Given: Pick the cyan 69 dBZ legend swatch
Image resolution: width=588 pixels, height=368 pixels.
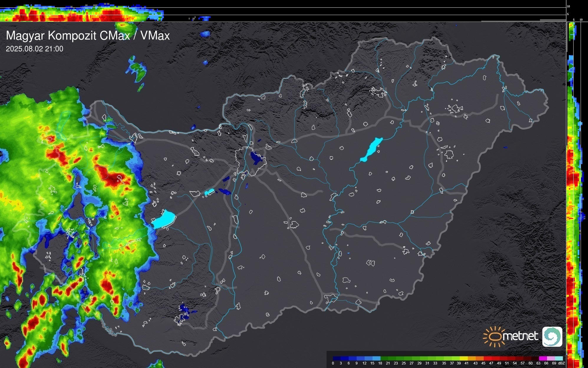Looking at the screenshot, I should tap(558, 358).
